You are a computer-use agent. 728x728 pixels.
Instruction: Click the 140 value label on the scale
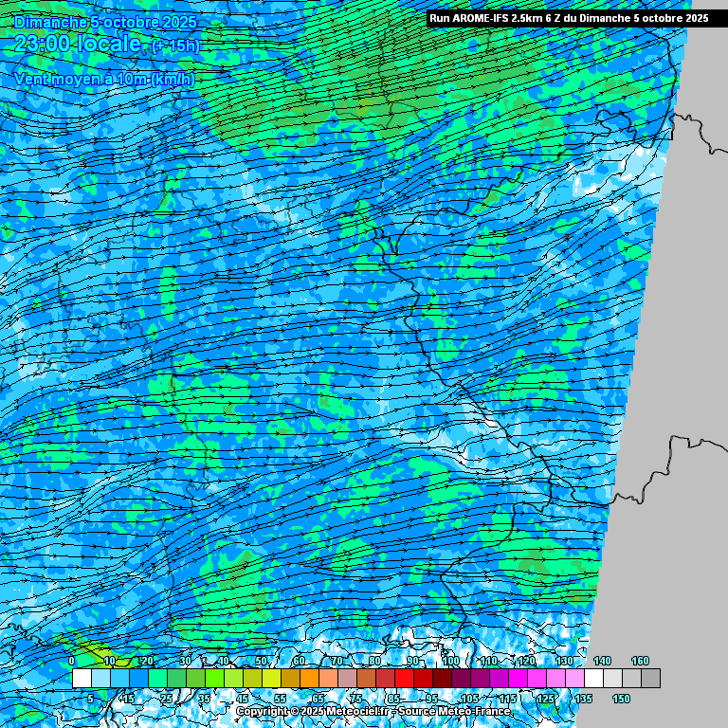pyautogui.click(x=602, y=661)
